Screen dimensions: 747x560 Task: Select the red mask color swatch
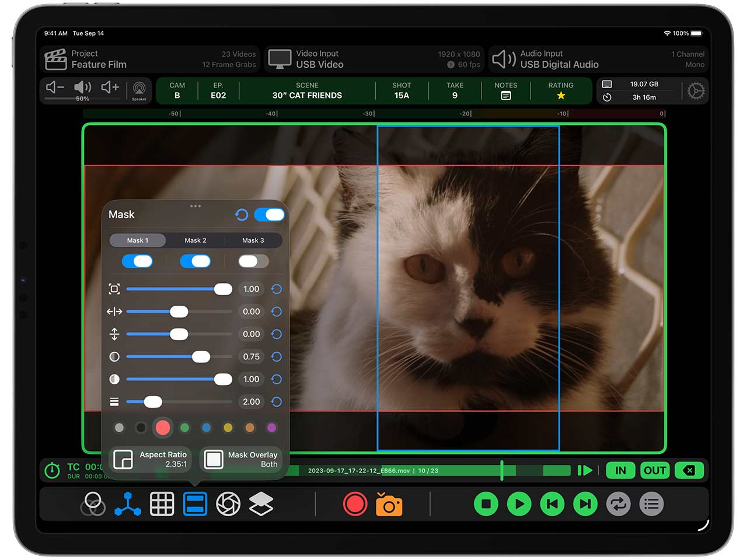coord(163,428)
